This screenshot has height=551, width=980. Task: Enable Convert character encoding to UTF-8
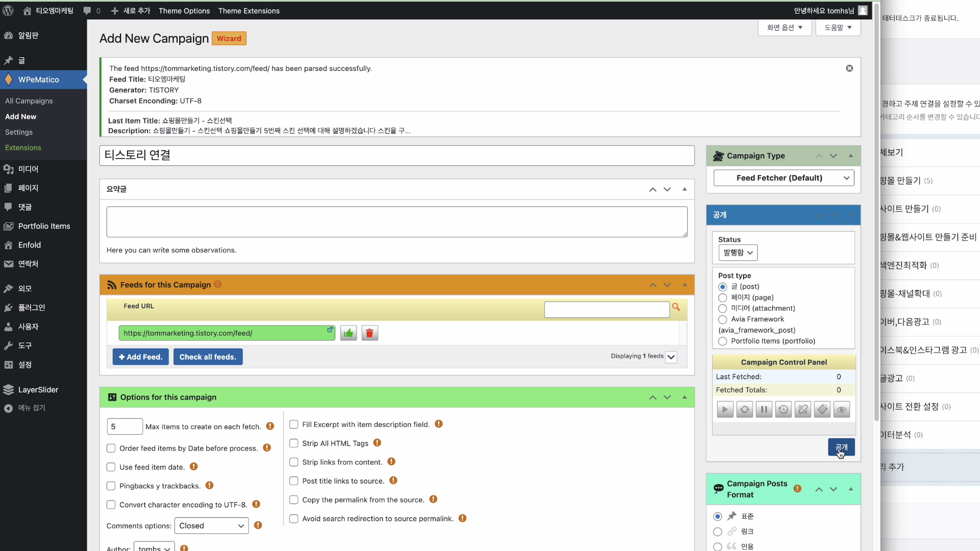click(111, 505)
